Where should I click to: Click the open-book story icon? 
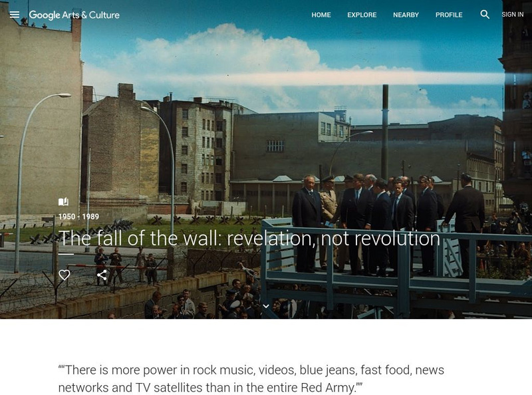pos(63,202)
